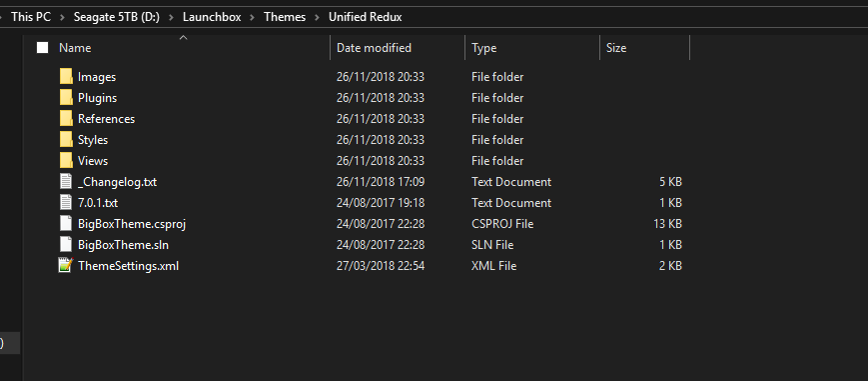
Task: Select the Views folder icon
Action: 67,161
